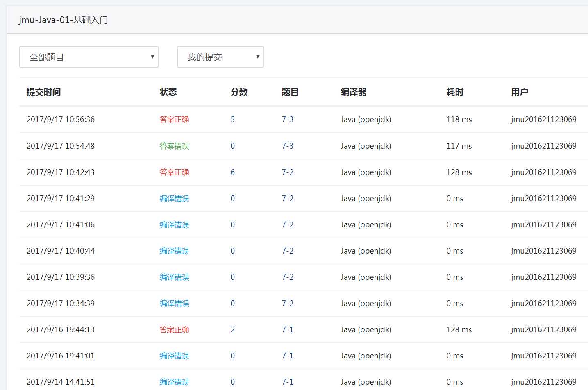Open 答案正确 status of 10:42:43 submission
Viewport: 588px width, 390px height.
pyautogui.click(x=174, y=172)
